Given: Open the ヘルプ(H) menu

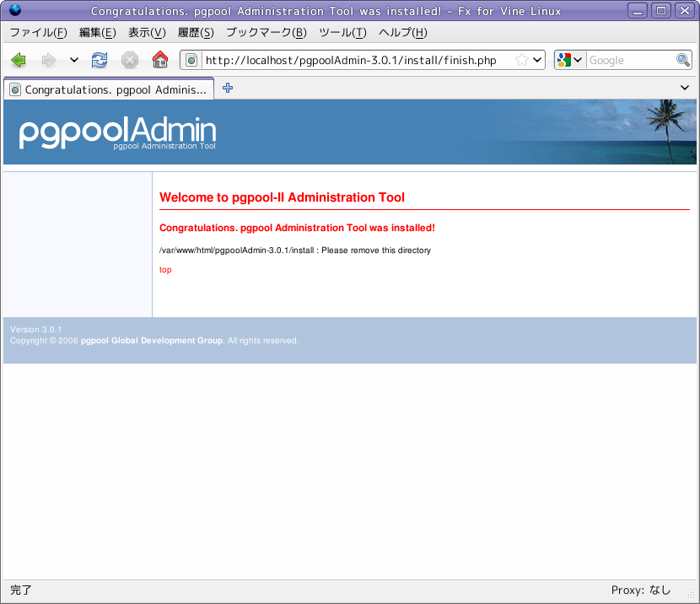Looking at the screenshot, I should pyautogui.click(x=403, y=33).
